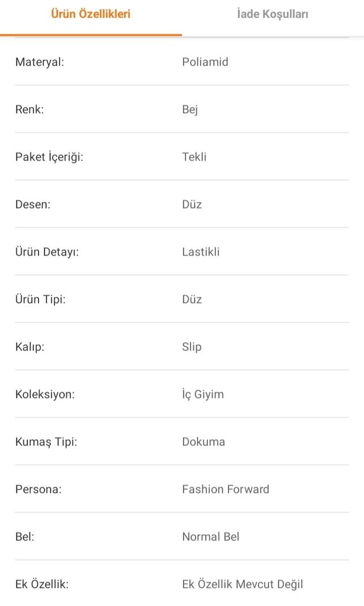Click the Kumaş Tipi row
Screen dimensions: 364x606
point(43,442)
